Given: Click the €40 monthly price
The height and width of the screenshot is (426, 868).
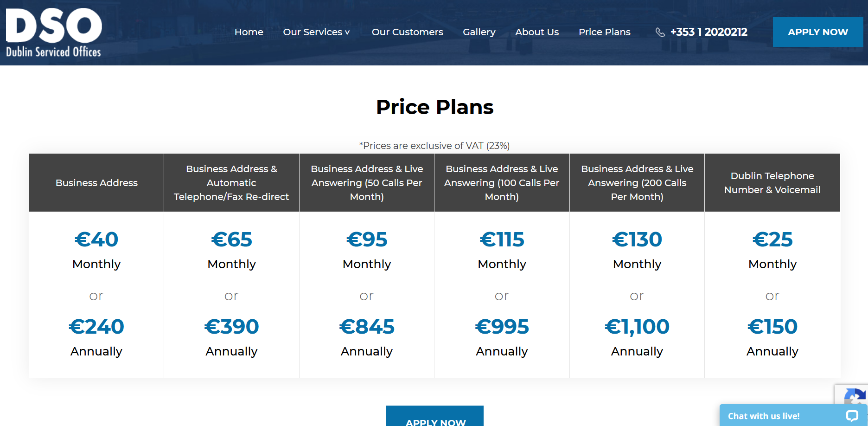Looking at the screenshot, I should [x=96, y=239].
